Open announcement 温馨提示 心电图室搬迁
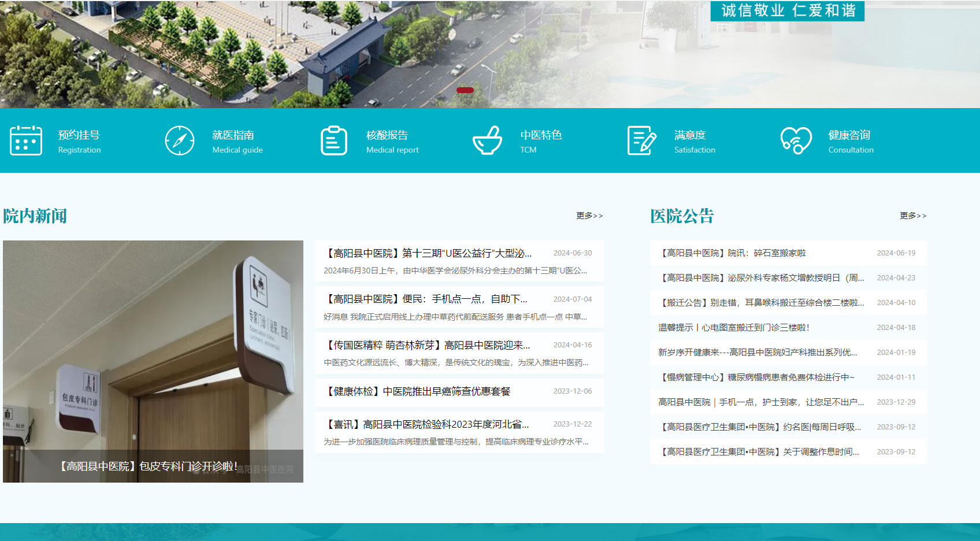This screenshot has width=980, height=541. pyautogui.click(x=788, y=328)
